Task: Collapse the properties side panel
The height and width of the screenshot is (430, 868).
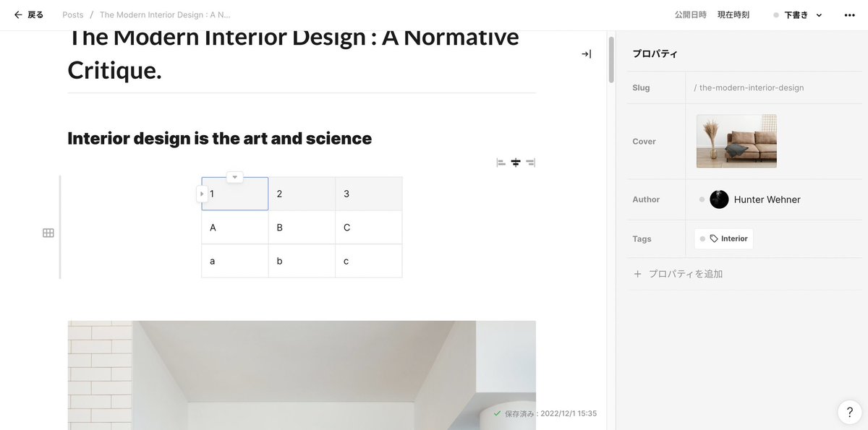Action: click(586, 54)
